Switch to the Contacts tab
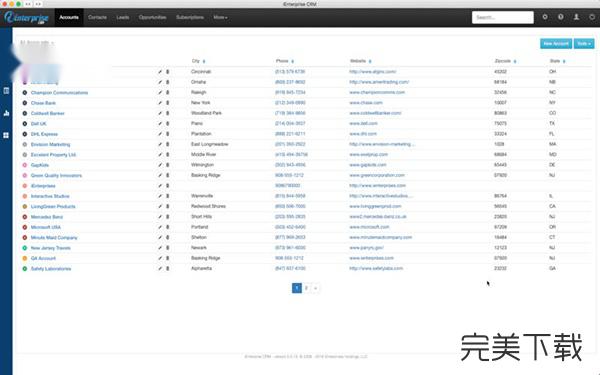Screen dimensions: 600x375 97,17
